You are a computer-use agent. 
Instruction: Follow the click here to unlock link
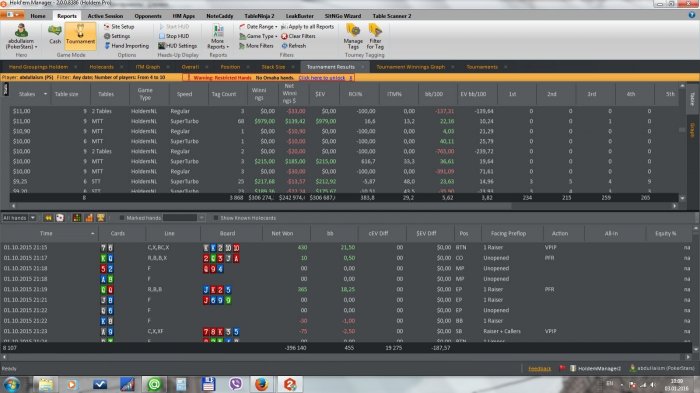pyautogui.click(x=322, y=78)
